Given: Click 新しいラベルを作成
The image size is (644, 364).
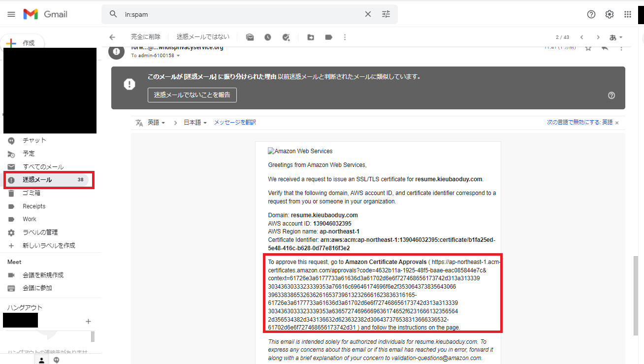Looking at the screenshot, I should click(49, 246).
